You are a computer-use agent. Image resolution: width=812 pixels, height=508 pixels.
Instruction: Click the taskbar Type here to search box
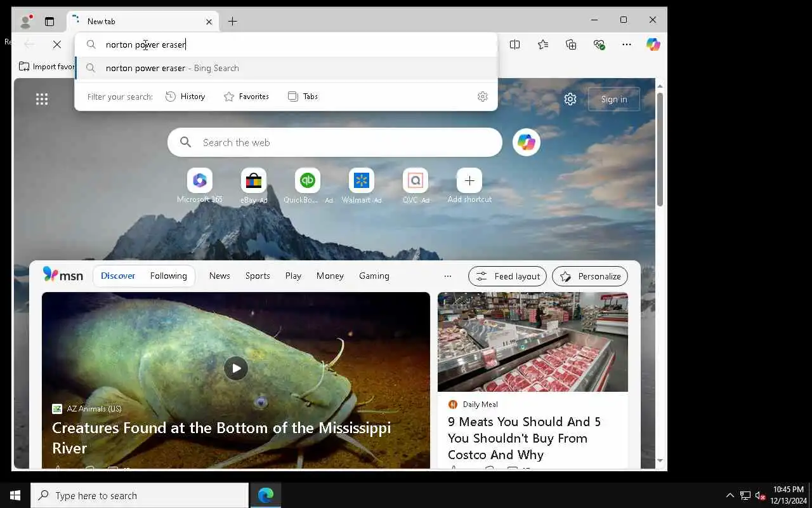click(x=140, y=495)
